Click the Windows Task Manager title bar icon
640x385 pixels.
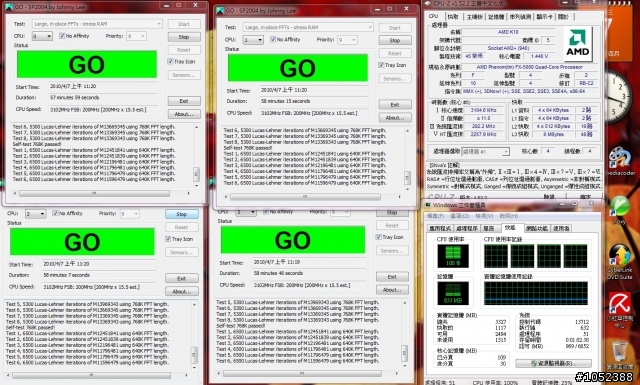428,205
